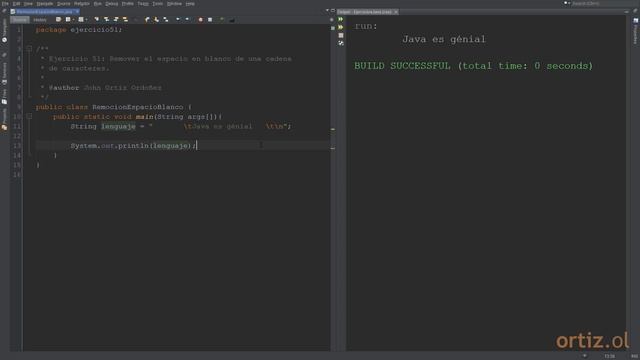Start macro recording with red icon

click(x=200, y=19)
